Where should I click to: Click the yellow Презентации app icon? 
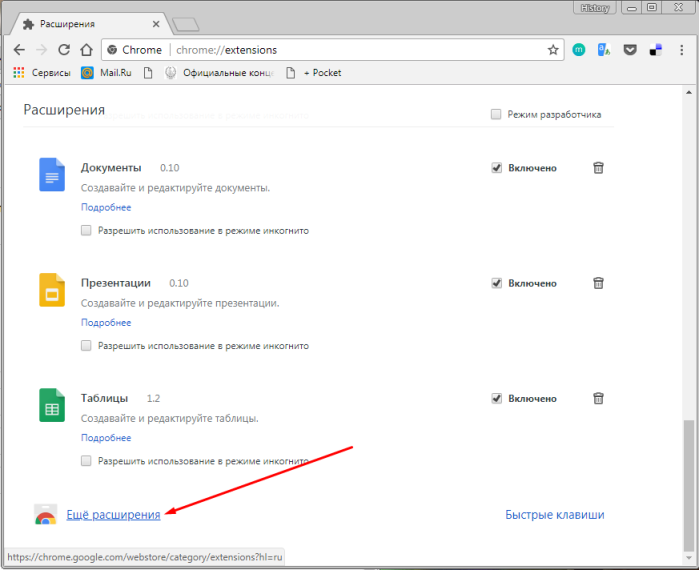[52, 290]
